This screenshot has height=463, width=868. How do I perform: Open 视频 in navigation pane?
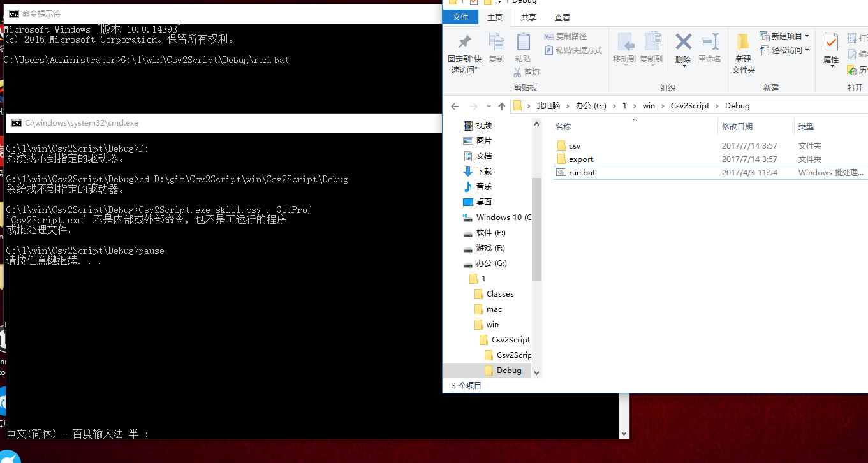pyautogui.click(x=484, y=125)
